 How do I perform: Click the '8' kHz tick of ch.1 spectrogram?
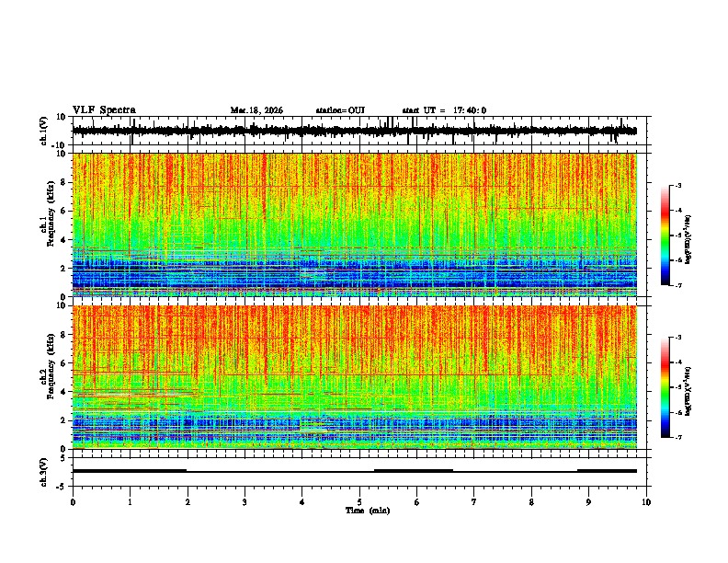tap(63, 182)
